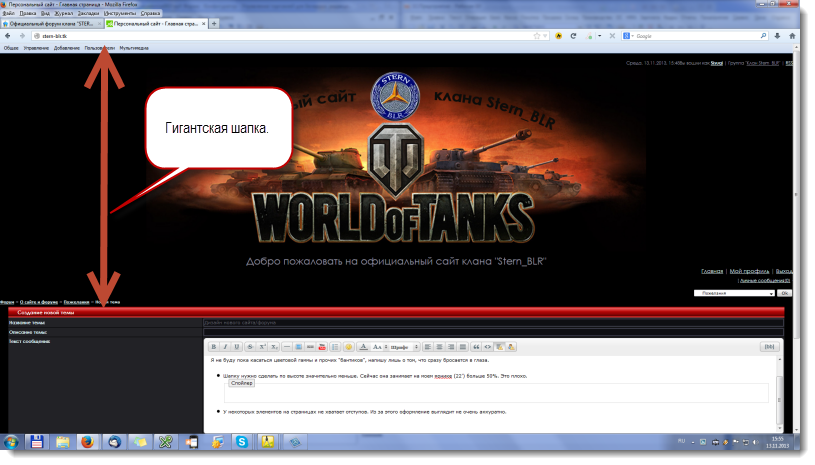This screenshot has height=465, width=815.
Task: Apply subscript formatting in the editor
Action: pos(274,347)
